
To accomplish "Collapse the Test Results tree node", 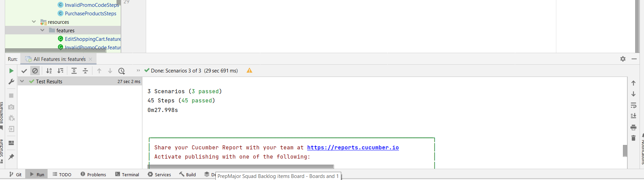I will pyautogui.click(x=22, y=81).
